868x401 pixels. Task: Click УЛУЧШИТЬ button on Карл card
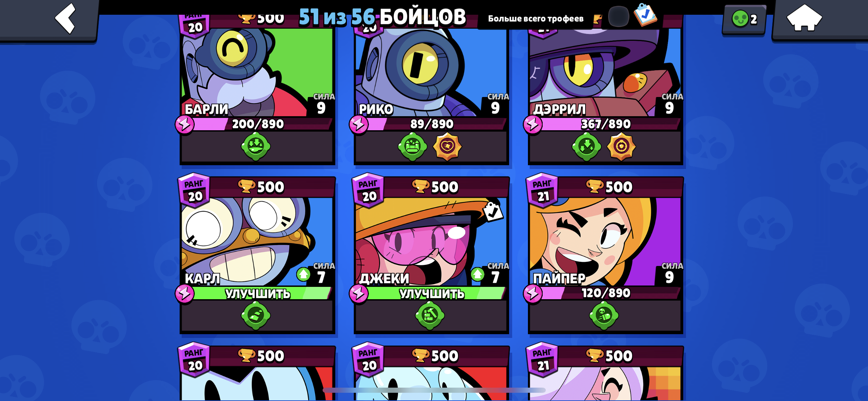coord(258,294)
